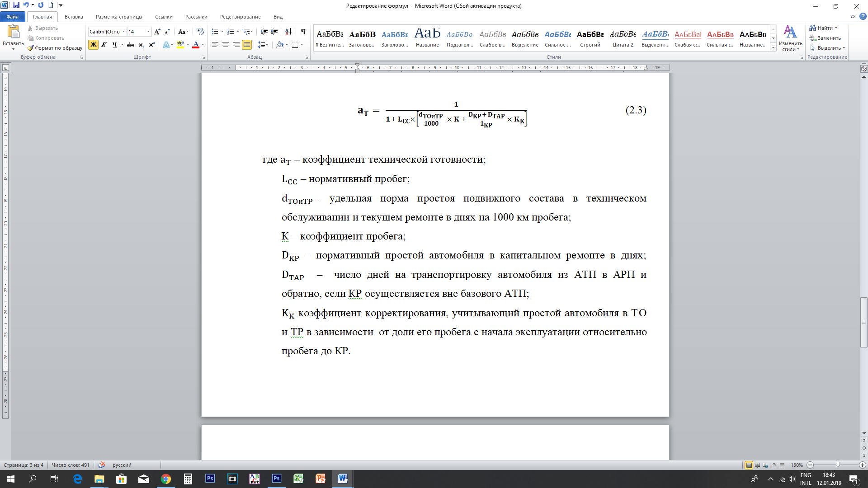This screenshot has width=868, height=488.
Task: Toggle show paragraph marks button
Action: point(303,32)
